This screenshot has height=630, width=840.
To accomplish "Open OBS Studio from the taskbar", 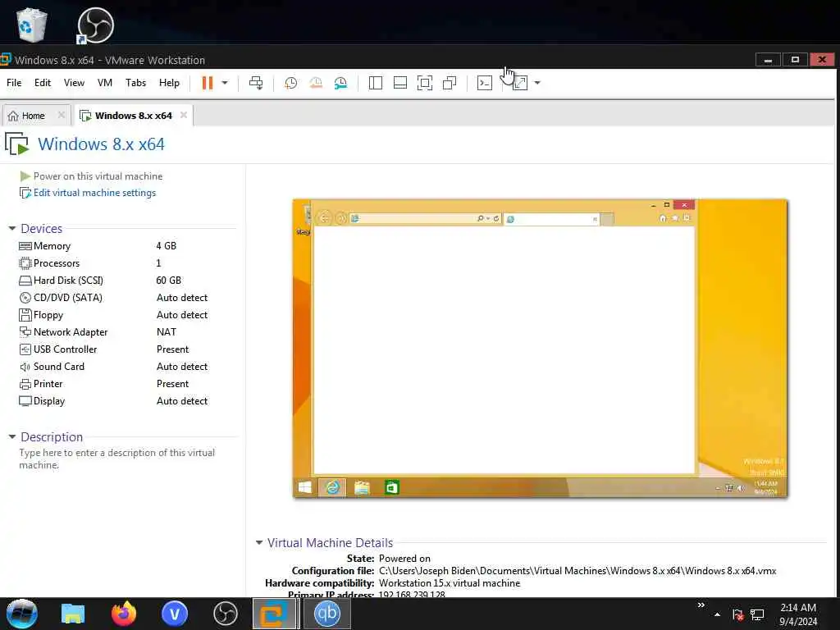I will tap(226, 614).
